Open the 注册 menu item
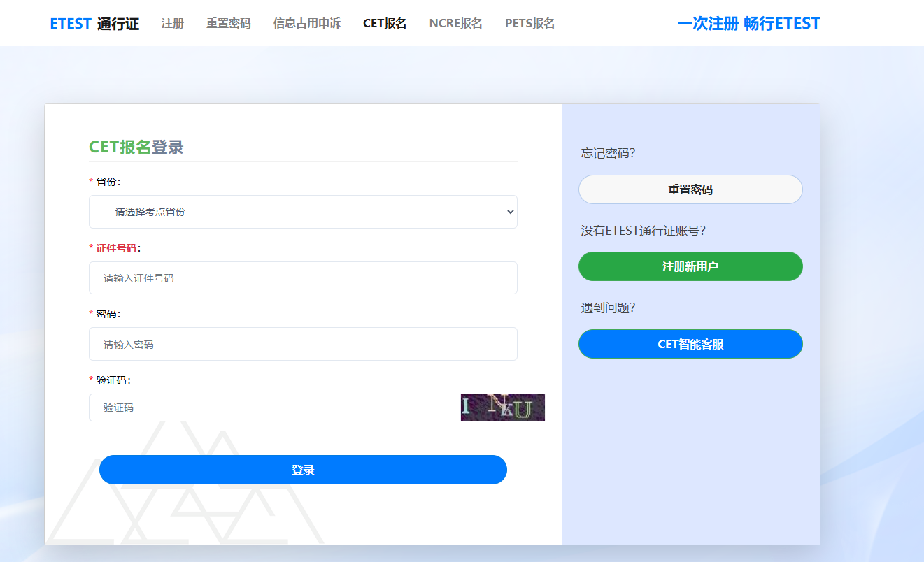 point(172,23)
